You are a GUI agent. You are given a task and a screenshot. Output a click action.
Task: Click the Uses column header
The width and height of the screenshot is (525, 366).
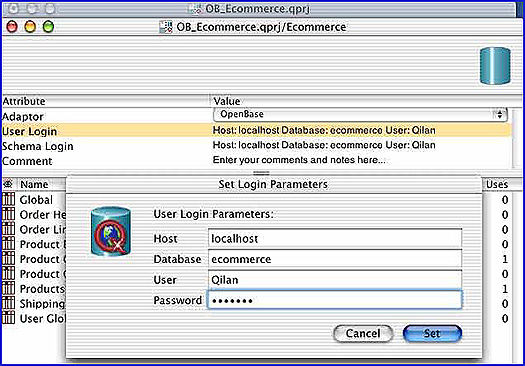tap(497, 184)
